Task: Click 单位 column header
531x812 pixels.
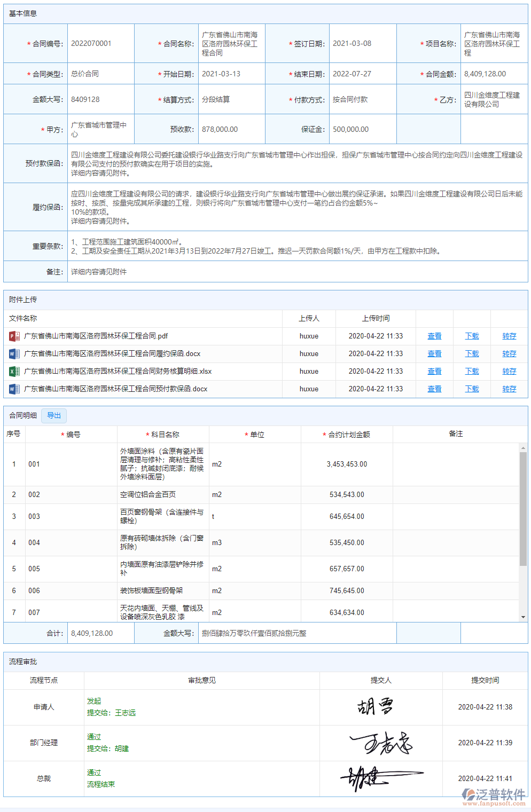Action: (x=255, y=435)
